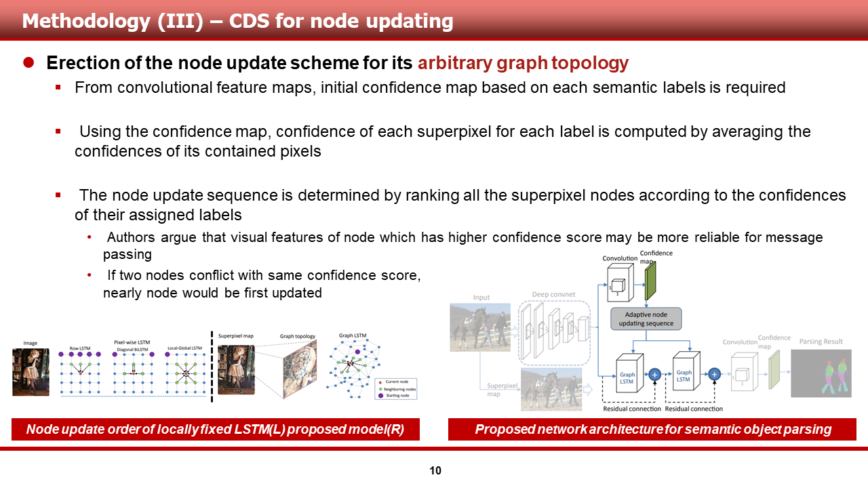Click the slide title 'Methodology (III) – CDS for node updating'
Viewport: 868px width, 488px height.
tap(237, 20)
